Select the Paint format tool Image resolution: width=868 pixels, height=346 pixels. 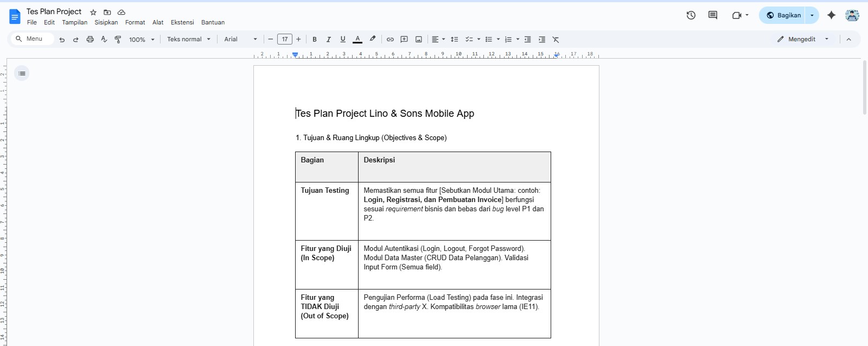coord(118,39)
